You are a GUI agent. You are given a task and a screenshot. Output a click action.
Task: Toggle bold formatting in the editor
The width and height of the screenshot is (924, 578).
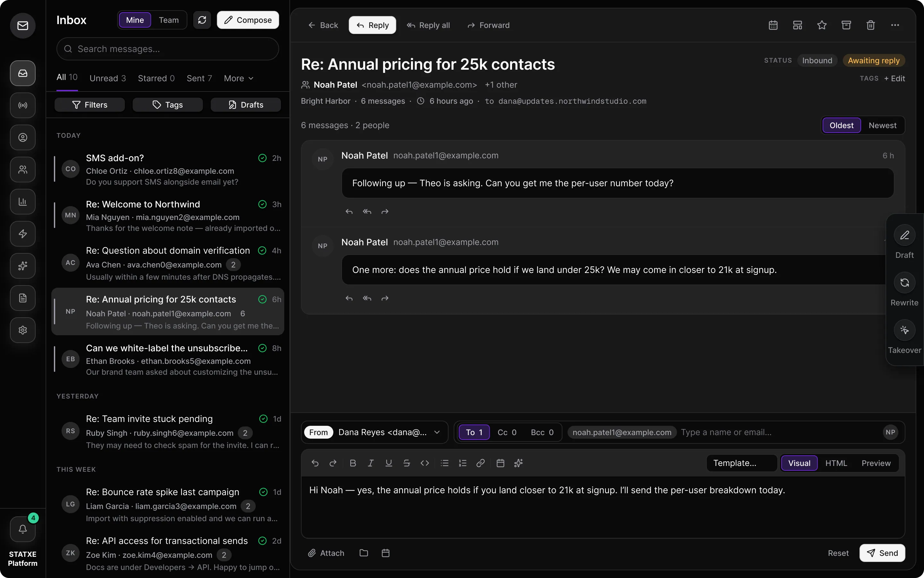353,463
